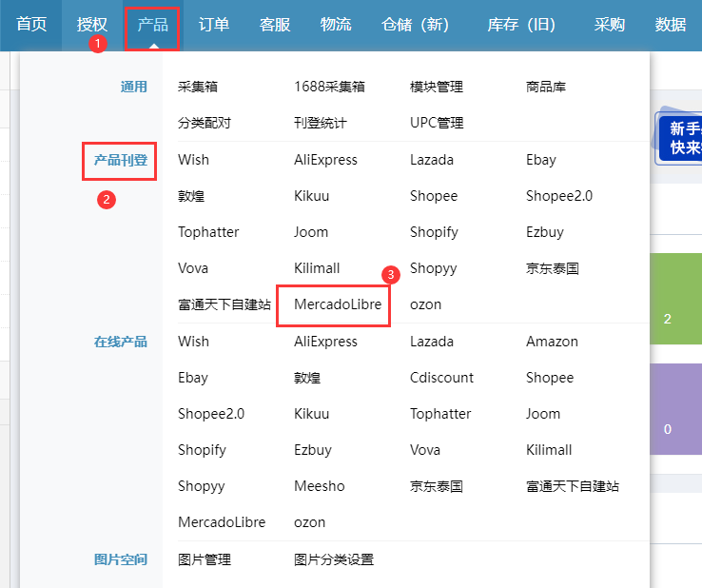The image size is (702, 588).
Task: Select the 产品 top navigation item
Action: tap(152, 24)
